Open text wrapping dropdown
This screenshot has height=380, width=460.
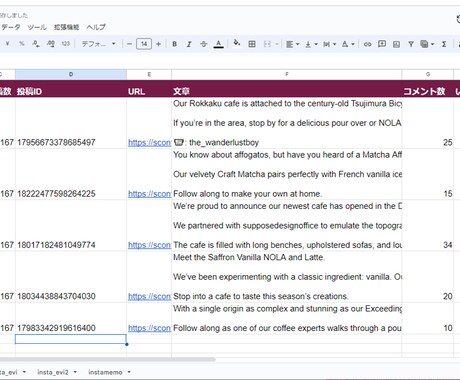329,44
